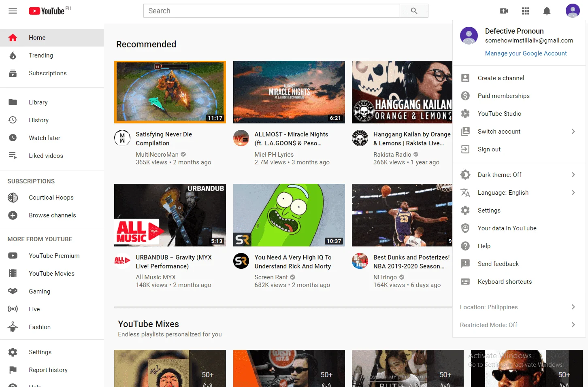The width and height of the screenshot is (588, 387).
Task: Select Paid memberships in account menu
Action: (519, 96)
